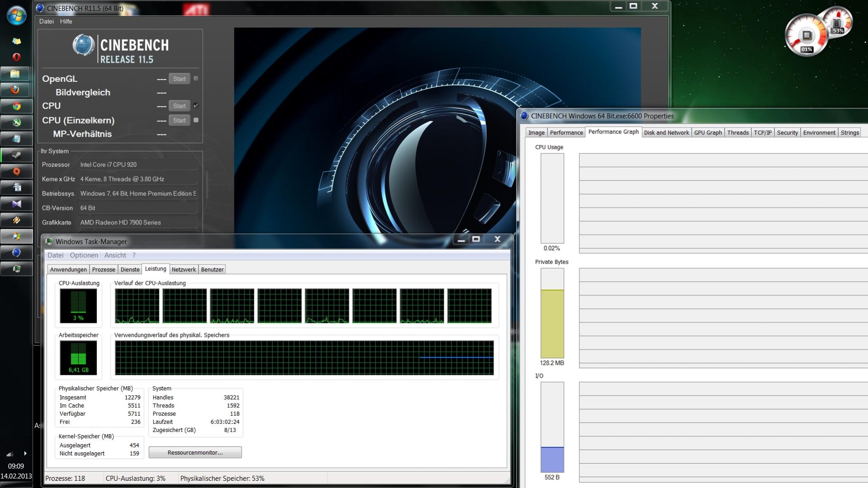Click the RAM meter gadget showing 53%
The height and width of the screenshot is (488, 868).
tap(837, 22)
